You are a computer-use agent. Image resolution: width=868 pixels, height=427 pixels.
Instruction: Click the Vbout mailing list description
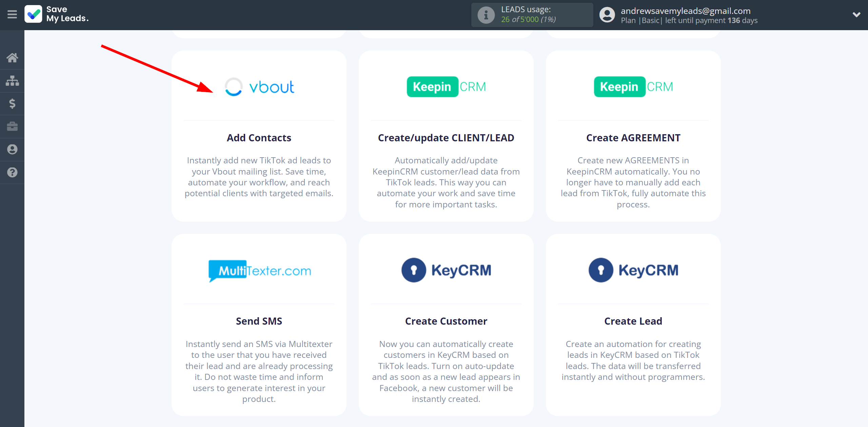259,177
